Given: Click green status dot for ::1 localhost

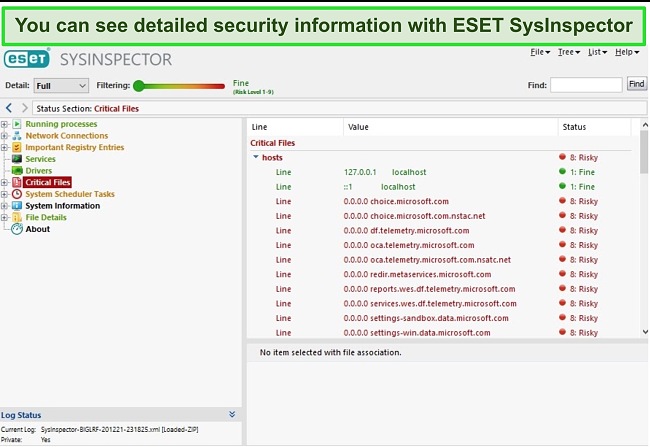Looking at the screenshot, I should [562, 186].
